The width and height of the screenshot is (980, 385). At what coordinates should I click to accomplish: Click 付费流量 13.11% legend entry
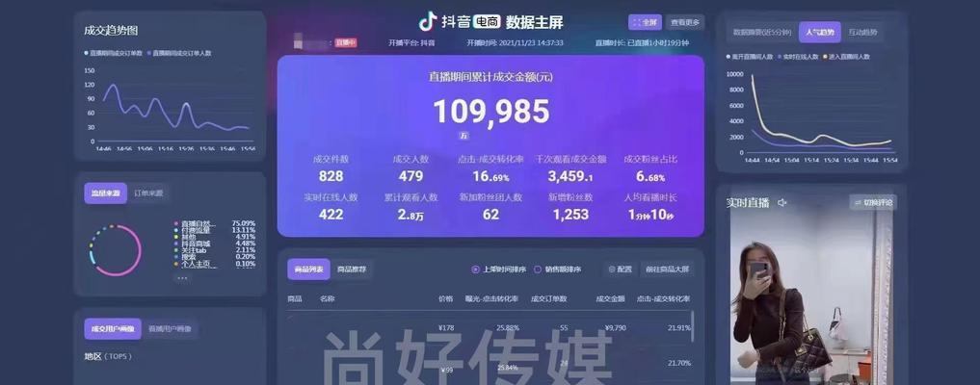[214, 230]
